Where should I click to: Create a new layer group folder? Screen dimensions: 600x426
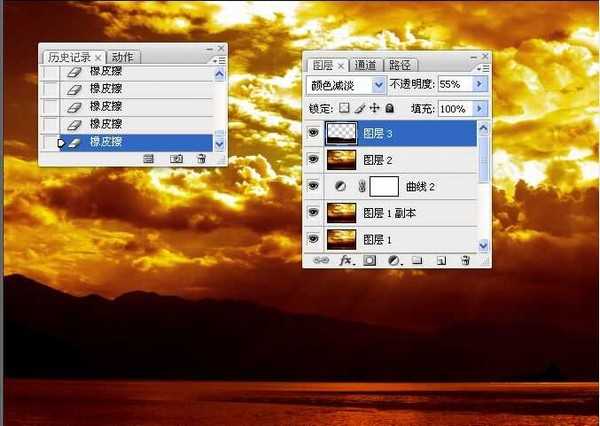click(417, 260)
